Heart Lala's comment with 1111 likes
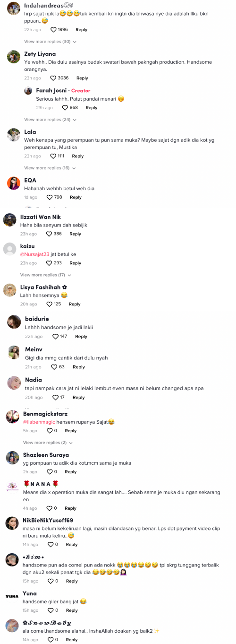 pyautogui.click(x=53, y=156)
